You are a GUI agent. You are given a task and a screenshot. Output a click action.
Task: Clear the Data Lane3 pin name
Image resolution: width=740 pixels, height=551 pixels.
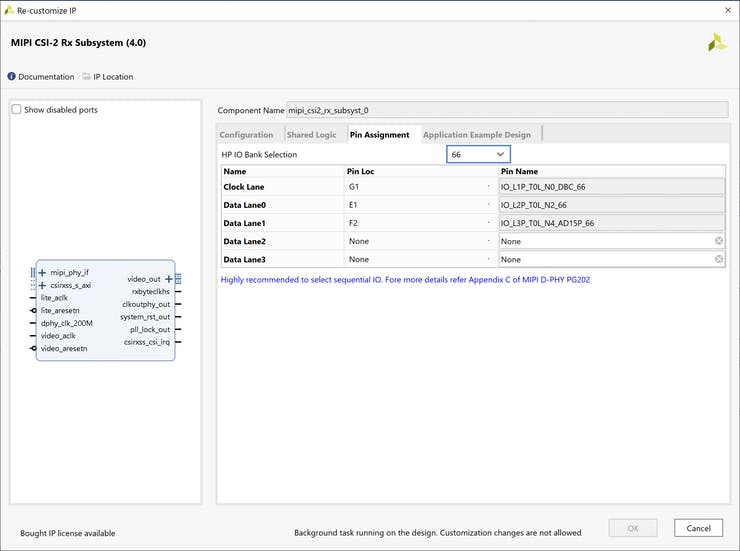718,259
